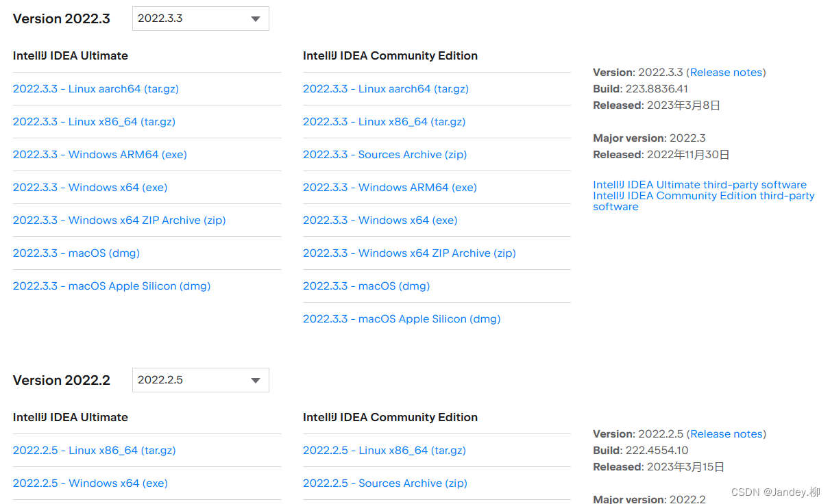Open Community 2022.3.3 Sources Archive zip

tap(385, 155)
